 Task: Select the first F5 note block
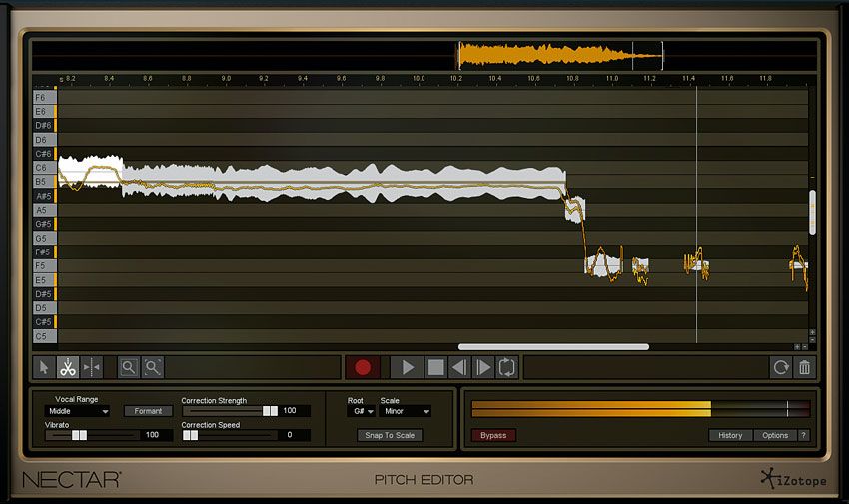point(603,266)
